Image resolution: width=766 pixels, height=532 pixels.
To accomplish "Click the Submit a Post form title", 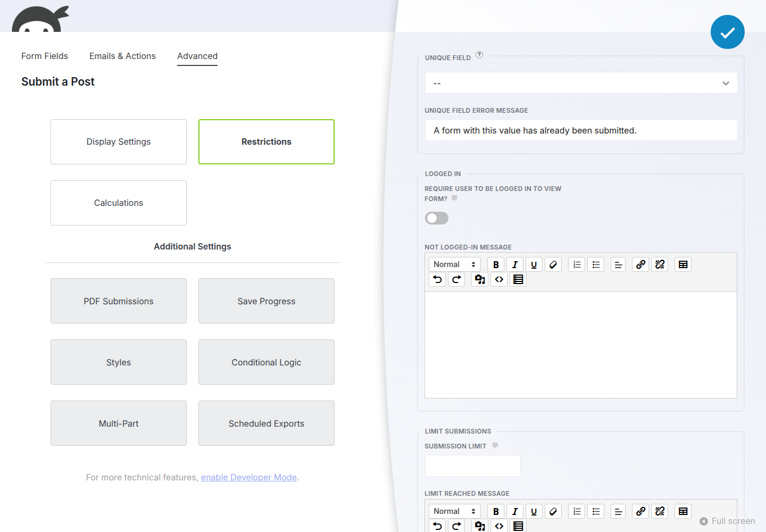I will pyautogui.click(x=58, y=81).
